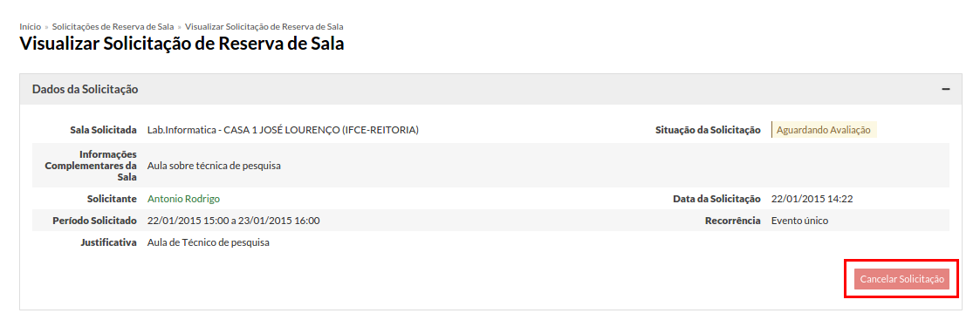Open the Antonio Rodrigo requester link
The height and width of the screenshot is (320, 980).
point(184,199)
